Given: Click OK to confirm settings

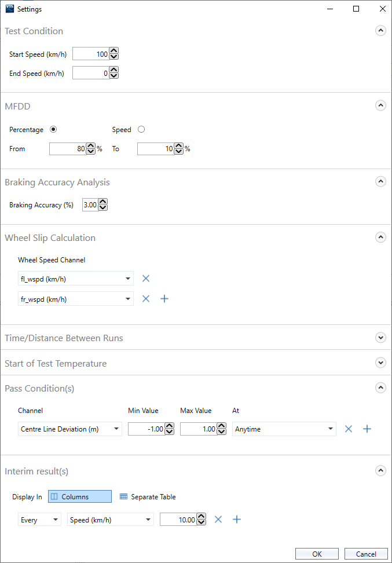Looking at the screenshot, I should click(317, 554).
